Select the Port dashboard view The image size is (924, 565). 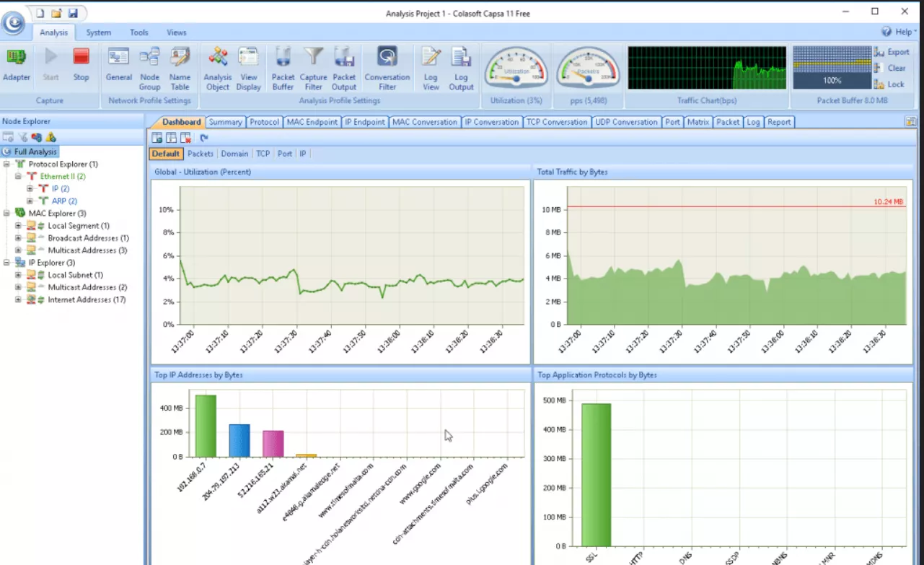pos(285,154)
